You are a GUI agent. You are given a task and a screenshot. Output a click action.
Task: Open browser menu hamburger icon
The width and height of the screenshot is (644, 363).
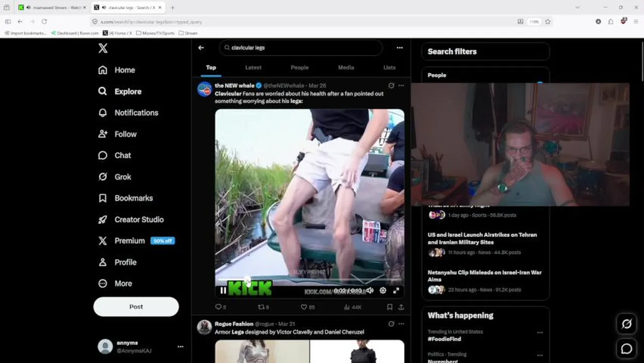click(636, 22)
